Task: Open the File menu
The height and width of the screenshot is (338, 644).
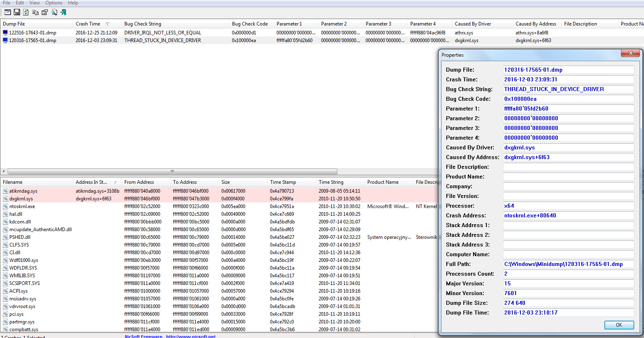Action: (6, 3)
